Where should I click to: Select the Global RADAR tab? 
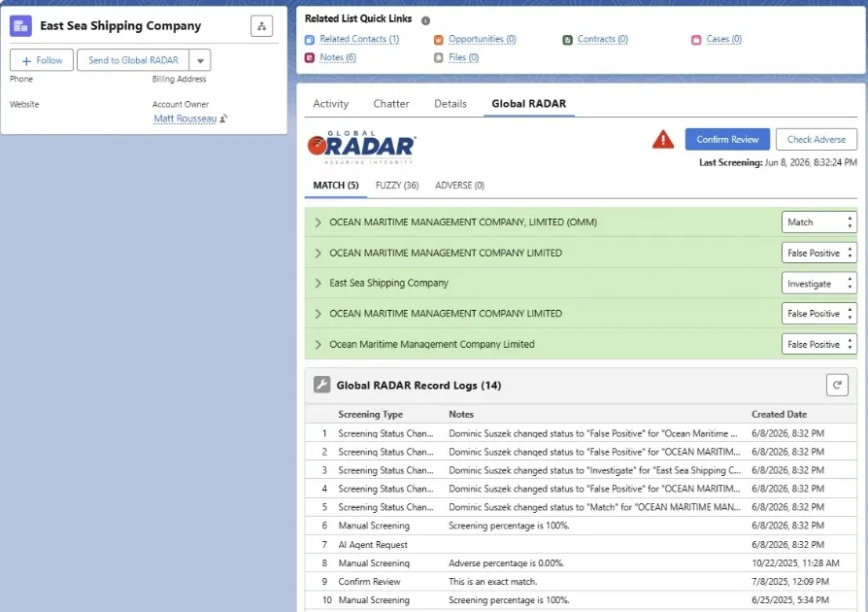pos(528,104)
